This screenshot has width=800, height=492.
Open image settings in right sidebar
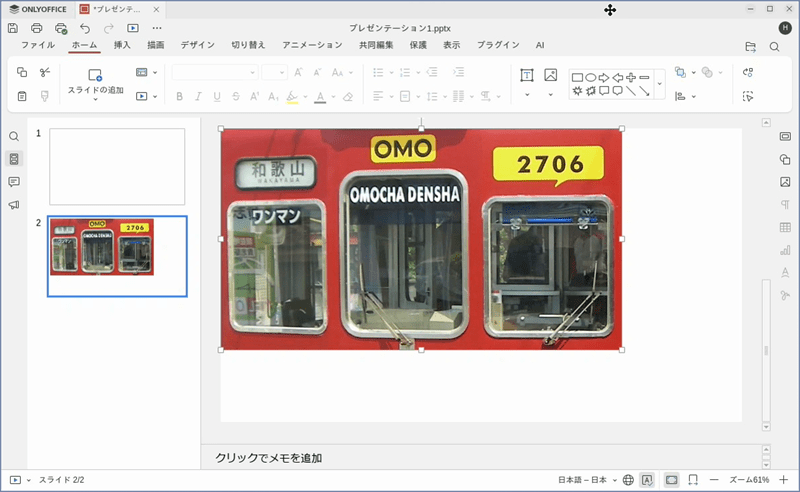(x=785, y=182)
